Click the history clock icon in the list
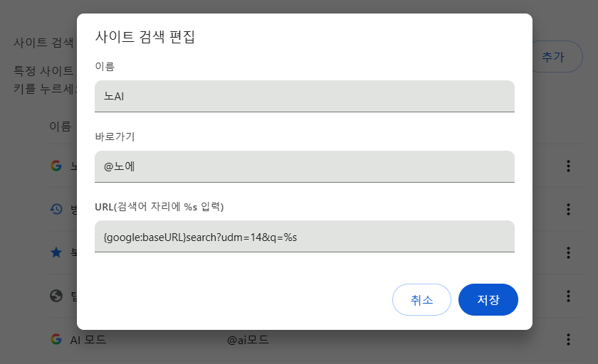 [x=56, y=209]
